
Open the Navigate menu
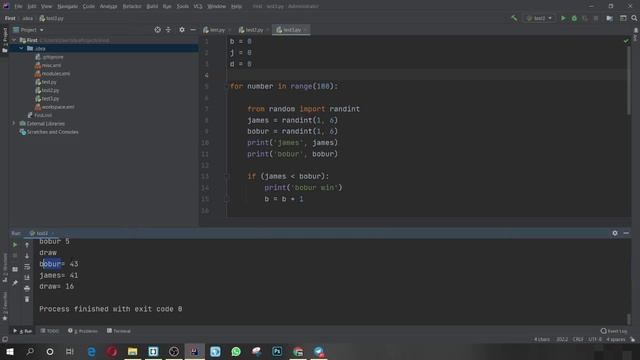(x=67, y=6)
